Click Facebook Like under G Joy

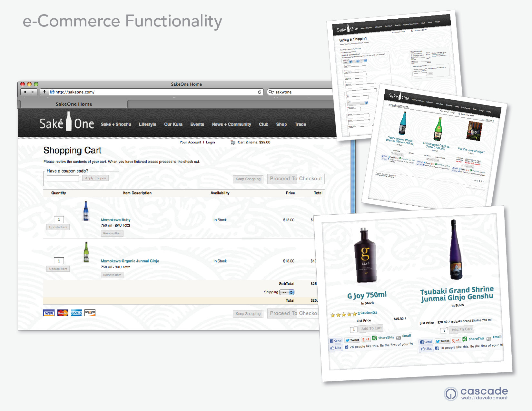pyautogui.click(x=336, y=348)
